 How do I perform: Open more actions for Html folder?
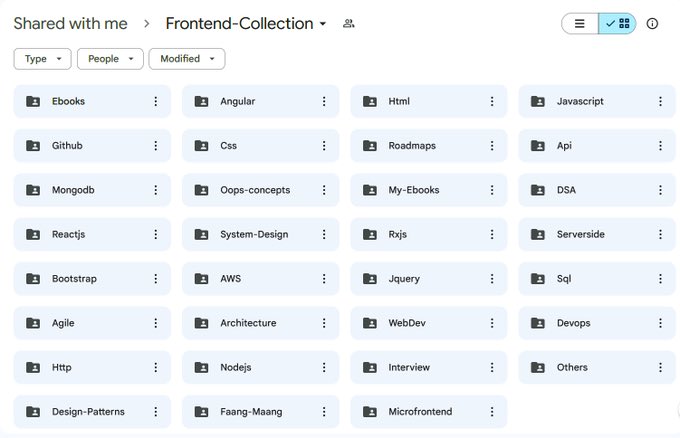click(492, 101)
